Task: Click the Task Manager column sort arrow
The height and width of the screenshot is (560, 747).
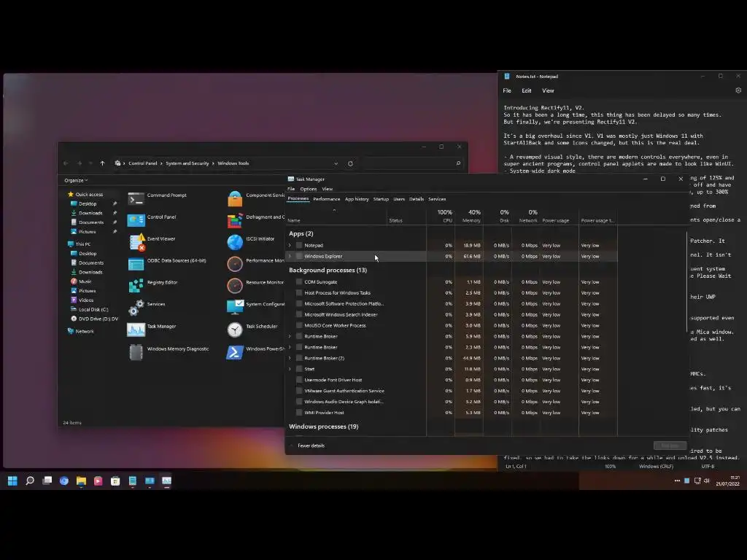Action: (x=334, y=210)
